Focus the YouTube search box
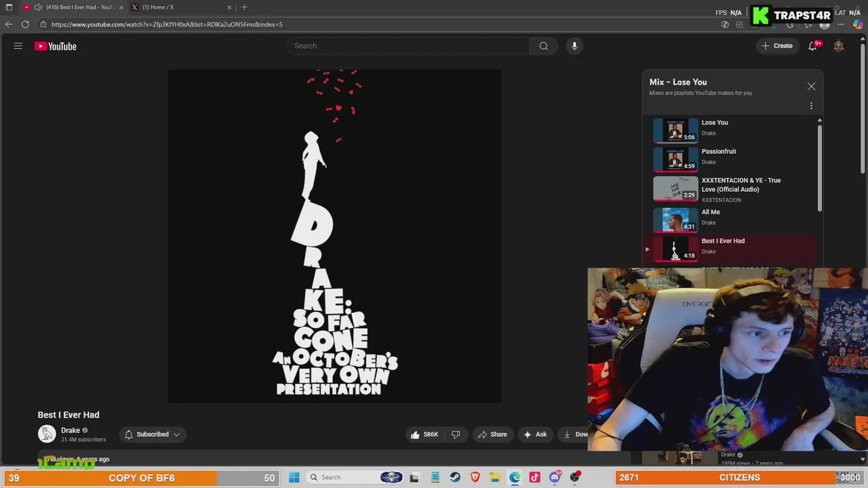 point(408,46)
